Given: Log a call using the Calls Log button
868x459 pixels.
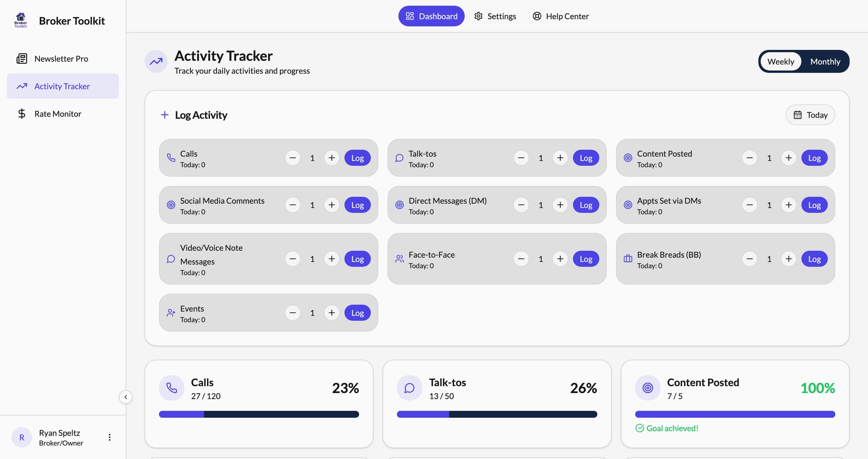Looking at the screenshot, I should 357,158.
